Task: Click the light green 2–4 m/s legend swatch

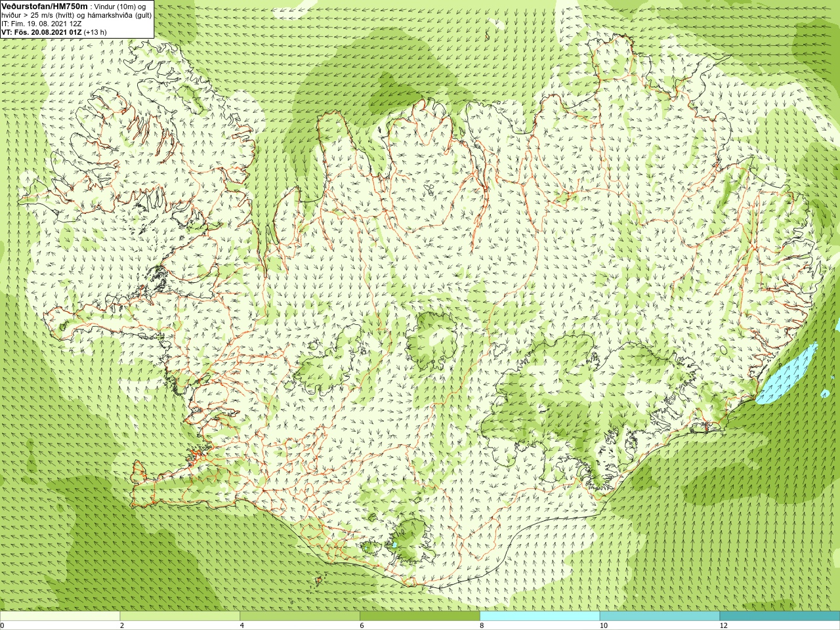Action: (x=180, y=616)
